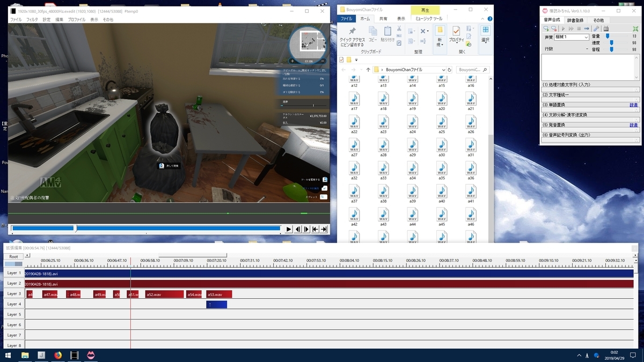
Task: Select the a33 WAV file icon
Action: [x=383, y=168]
